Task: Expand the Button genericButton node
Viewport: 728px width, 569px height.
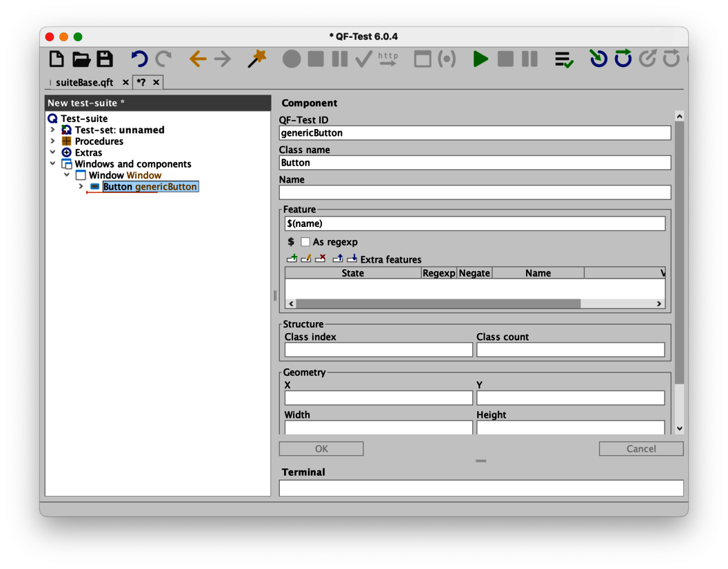Action: 81,186
